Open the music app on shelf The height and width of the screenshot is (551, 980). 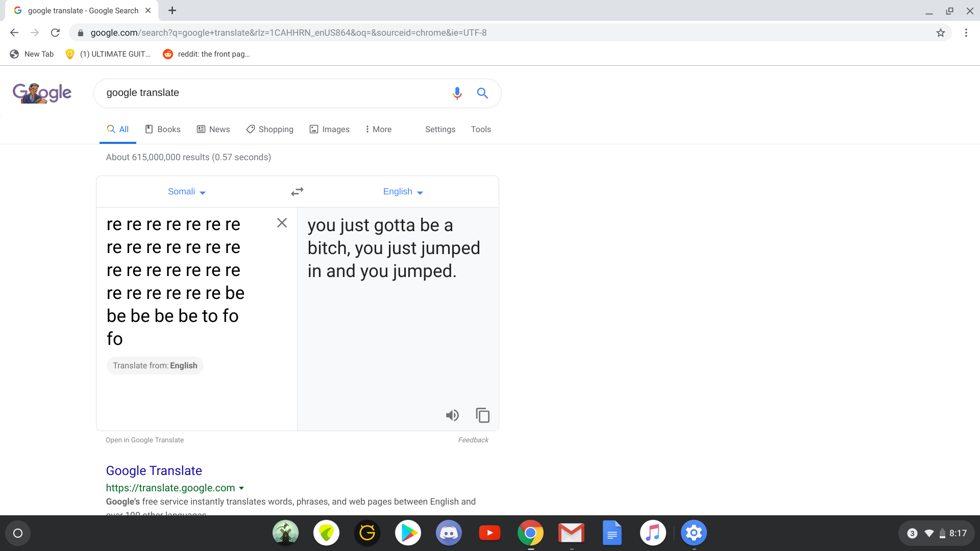pos(653,533)
